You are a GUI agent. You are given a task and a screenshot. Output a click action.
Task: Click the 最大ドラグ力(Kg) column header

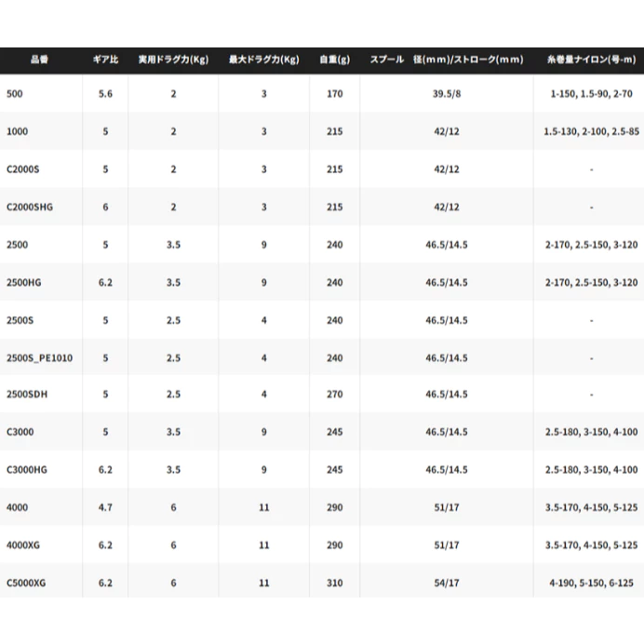tap(264, 60)
